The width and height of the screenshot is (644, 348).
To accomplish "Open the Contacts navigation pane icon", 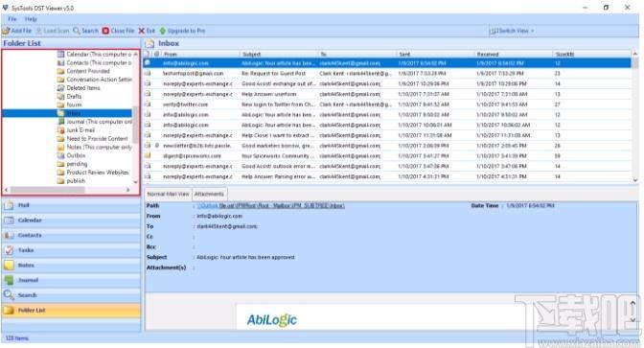I will pos(9,236).
